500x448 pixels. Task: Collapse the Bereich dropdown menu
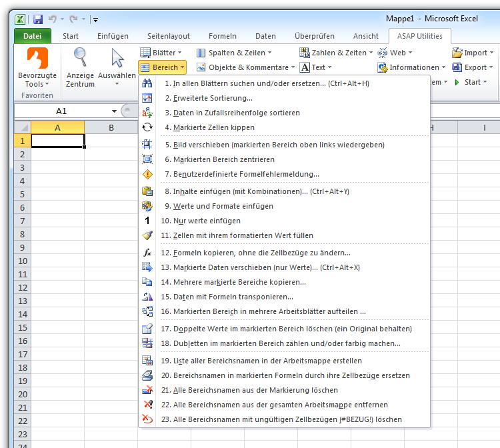162,67
